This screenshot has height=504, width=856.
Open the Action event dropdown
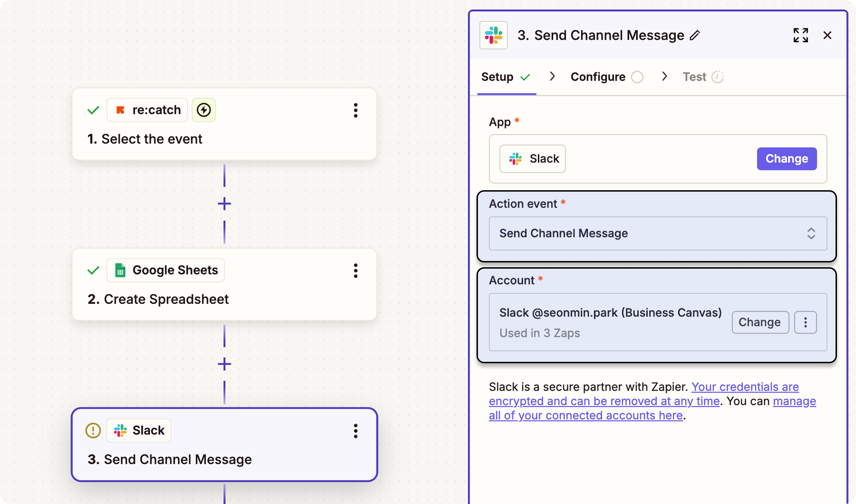click(x=657, y=233)
